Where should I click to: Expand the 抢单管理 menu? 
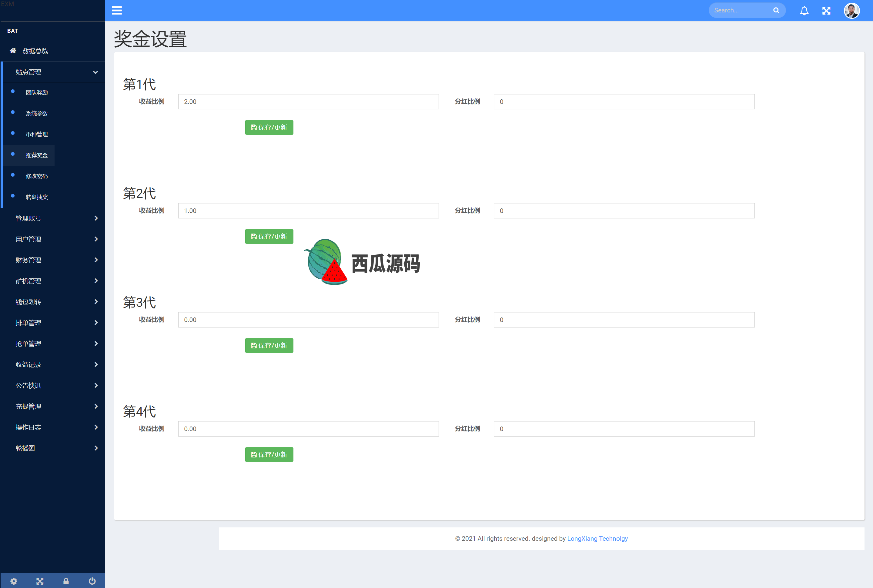coord(54,344)
